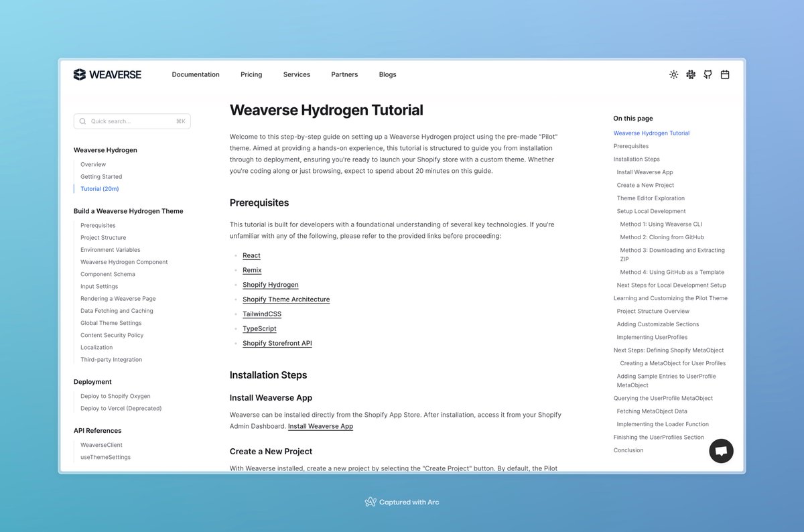
Task: Click the search magnifier icon
Action: coord(82,121)
